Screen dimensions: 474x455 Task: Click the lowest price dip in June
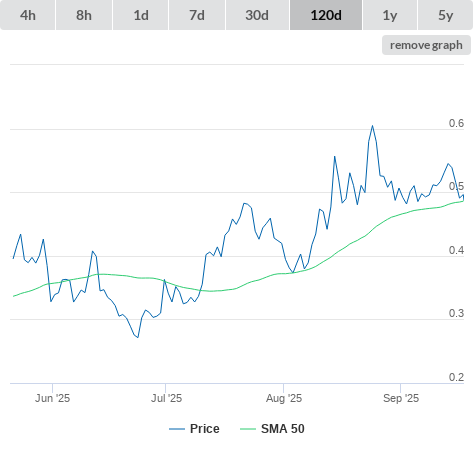138,337
